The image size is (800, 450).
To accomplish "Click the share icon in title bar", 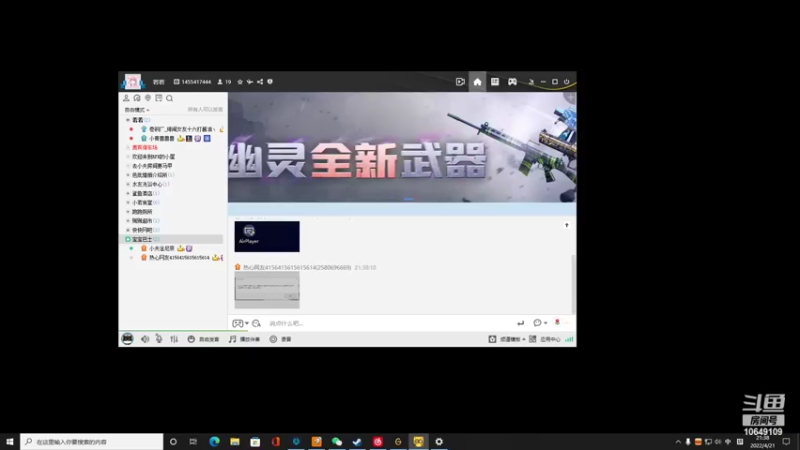I will click(x=260, y=82).
